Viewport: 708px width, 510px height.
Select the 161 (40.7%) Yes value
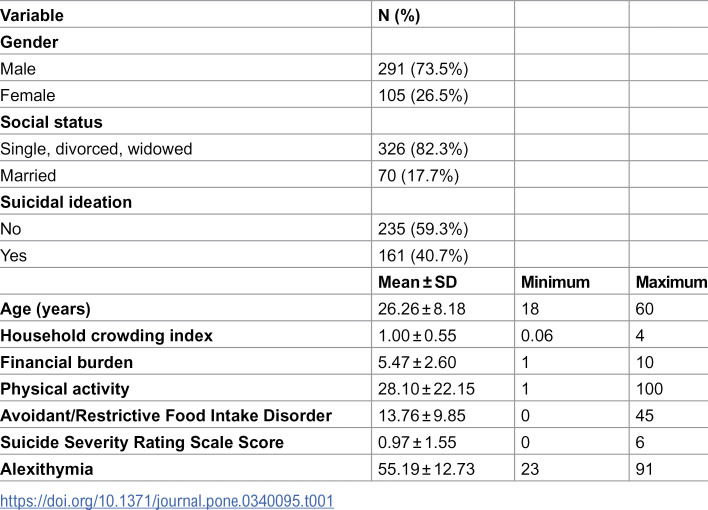[x=423, y=256]
